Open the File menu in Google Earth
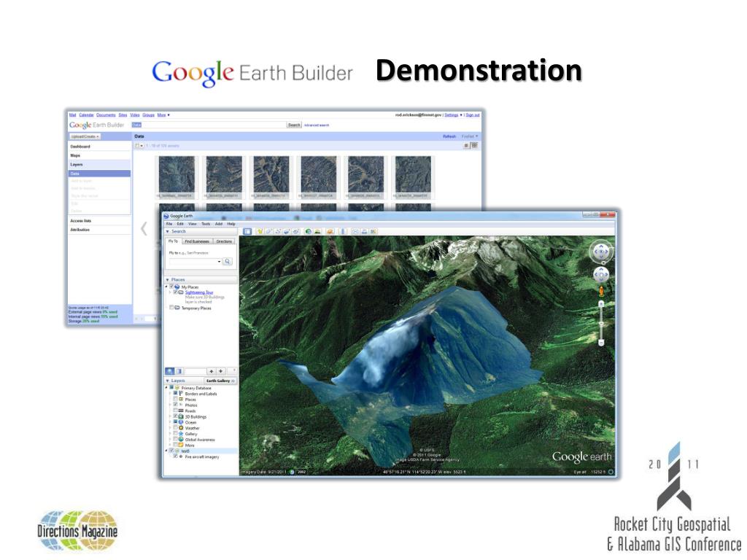Image resolution: width=747 pixels, height=560 pixels. 169,224
